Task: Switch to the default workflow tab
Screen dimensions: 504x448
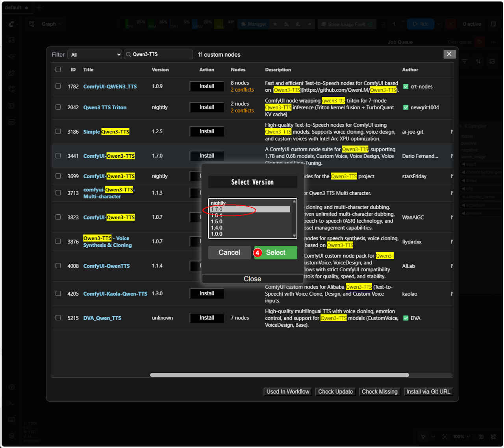Action: point(17,7)
